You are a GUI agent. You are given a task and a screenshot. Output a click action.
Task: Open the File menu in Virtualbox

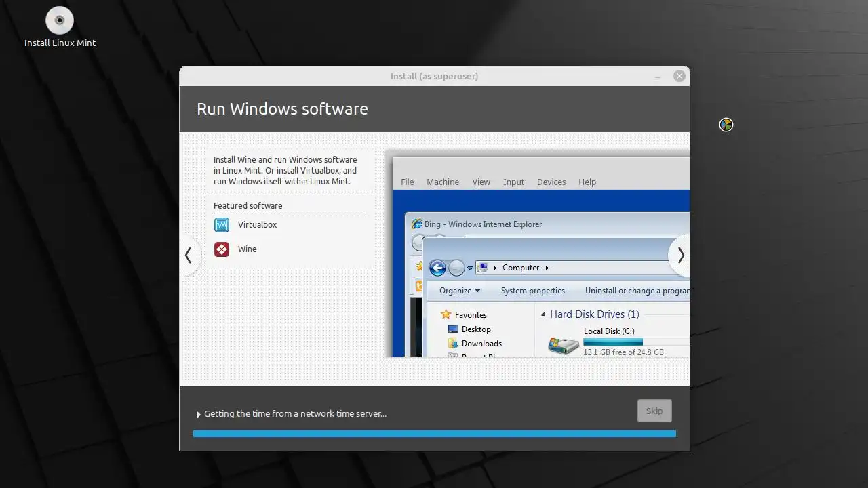point(408,182)
